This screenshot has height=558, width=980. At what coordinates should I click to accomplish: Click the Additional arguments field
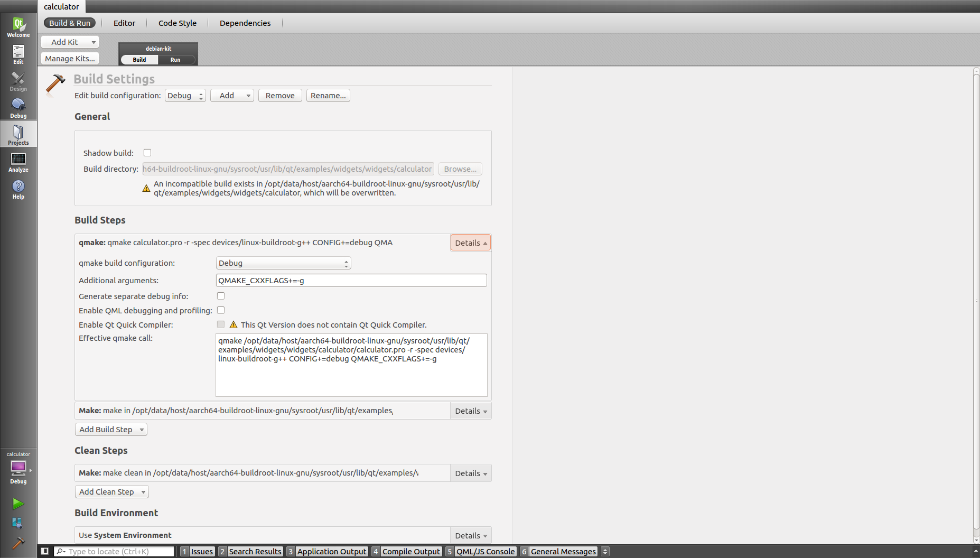pos(351,281)
